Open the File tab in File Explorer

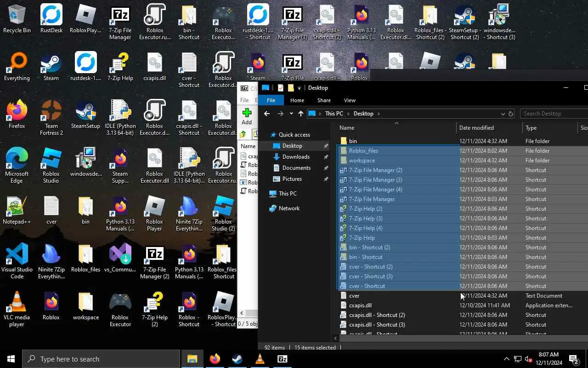271,100
